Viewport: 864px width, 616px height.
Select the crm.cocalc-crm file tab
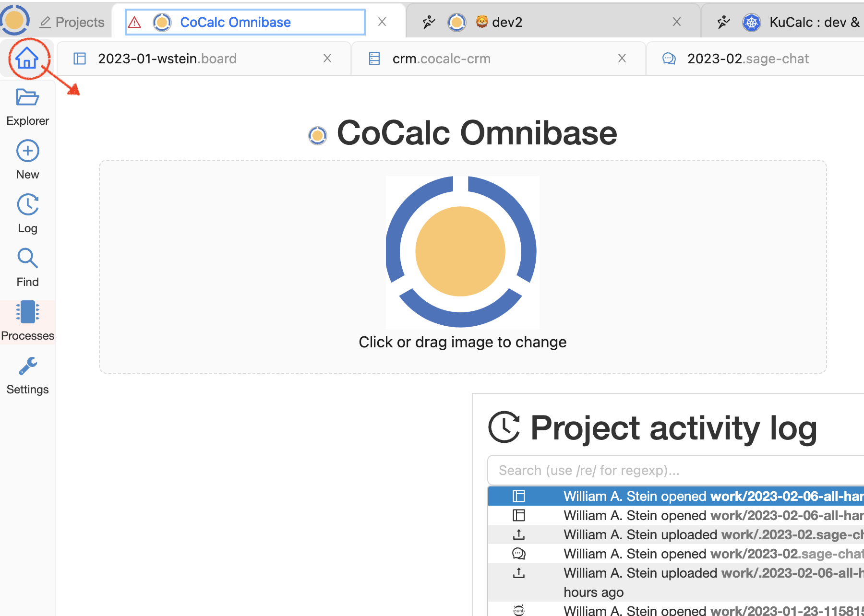pyautogui.click(x=441, y=59)
